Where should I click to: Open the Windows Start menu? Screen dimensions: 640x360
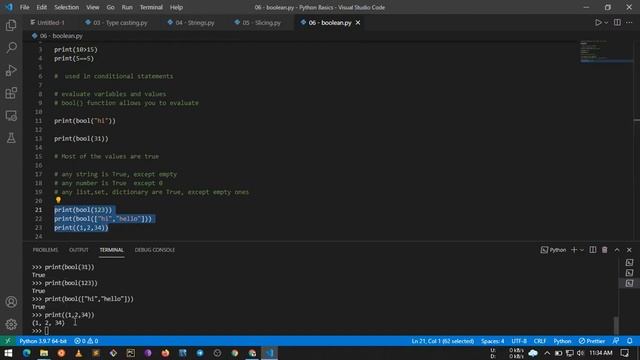coord(8,353)
